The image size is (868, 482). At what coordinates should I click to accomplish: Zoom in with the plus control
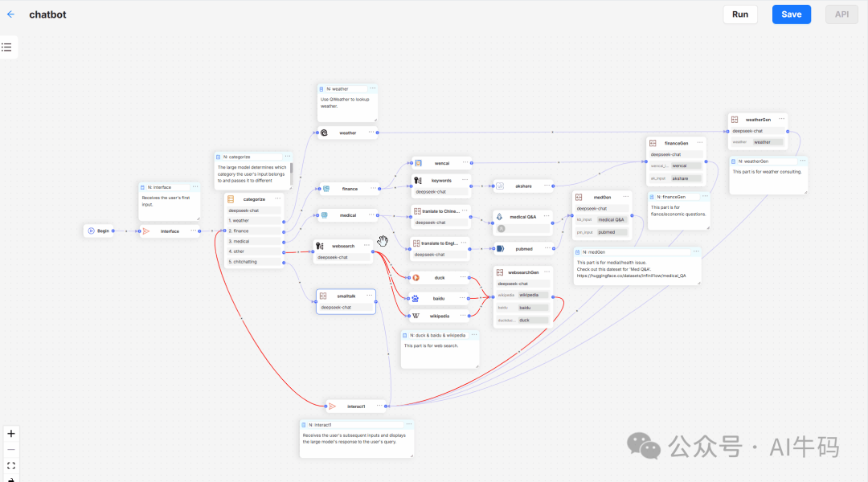tap(11, 433)
